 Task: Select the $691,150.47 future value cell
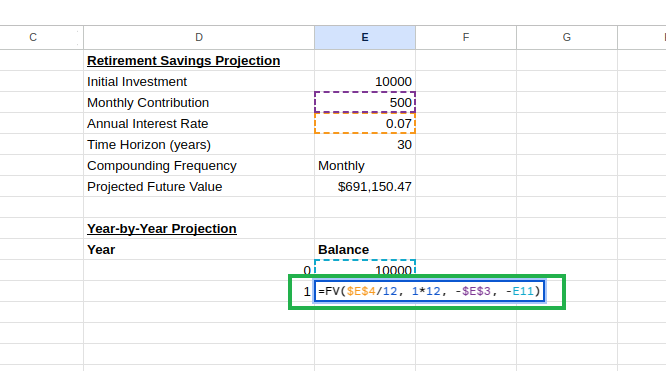click(365, 187)
